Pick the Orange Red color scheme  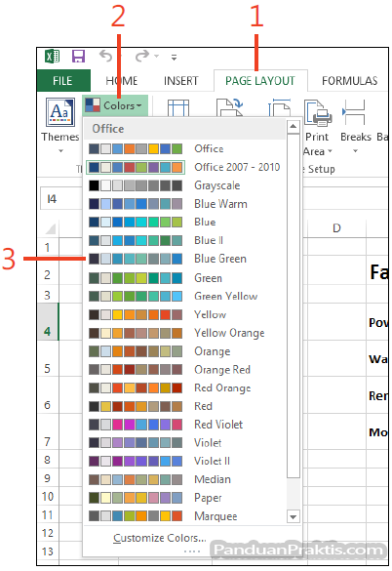click(184, 369)
